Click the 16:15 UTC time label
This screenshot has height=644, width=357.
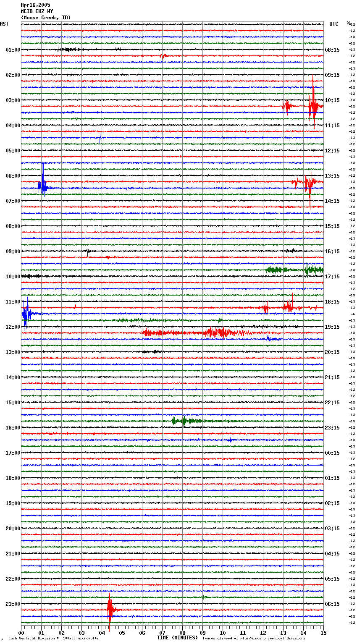click(332, 251)
